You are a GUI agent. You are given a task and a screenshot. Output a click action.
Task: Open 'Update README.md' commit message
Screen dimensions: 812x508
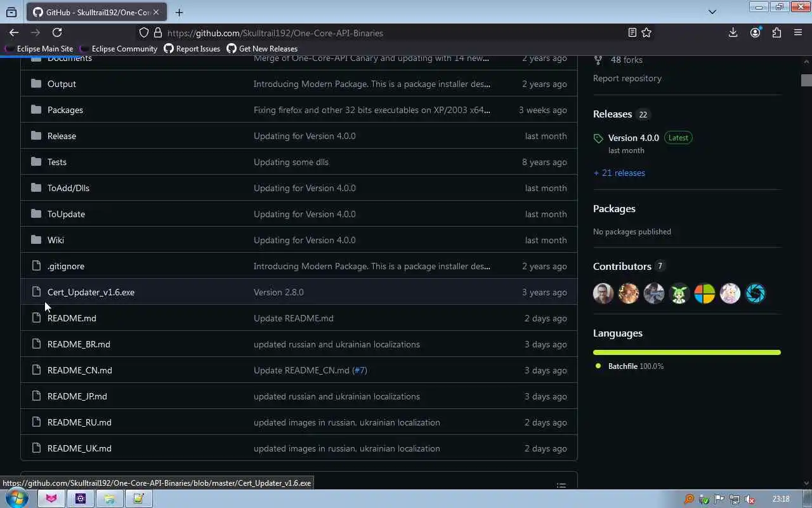293,318
